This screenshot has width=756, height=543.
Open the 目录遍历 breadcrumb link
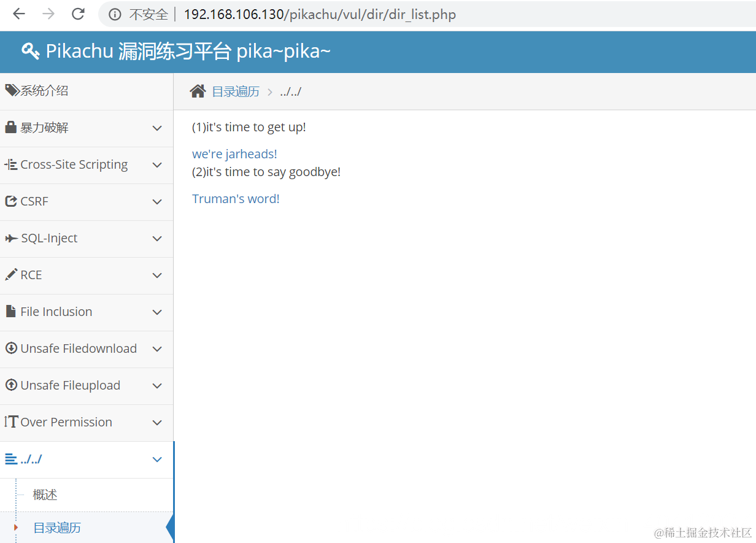pos(236,91)
